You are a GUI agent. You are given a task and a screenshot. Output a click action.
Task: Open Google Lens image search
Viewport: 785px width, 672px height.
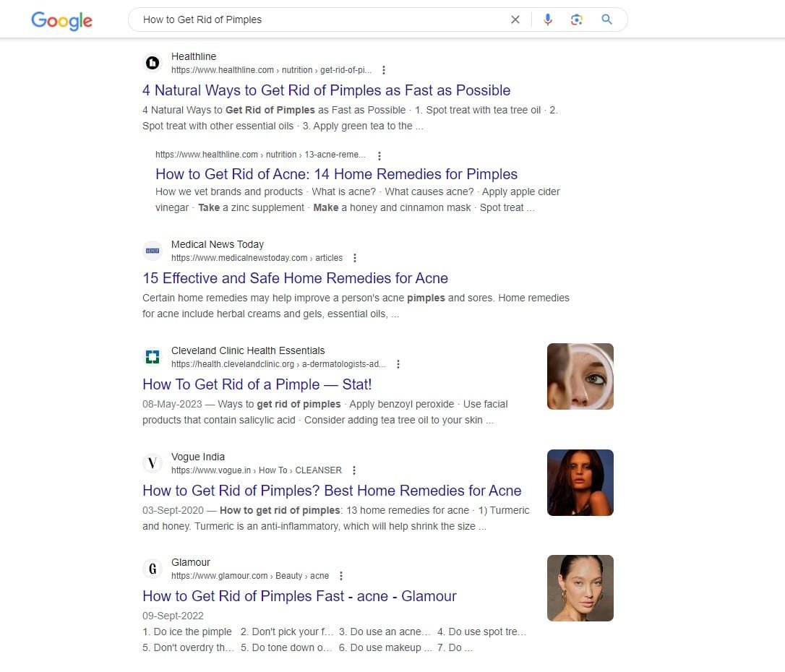point(577,20)
